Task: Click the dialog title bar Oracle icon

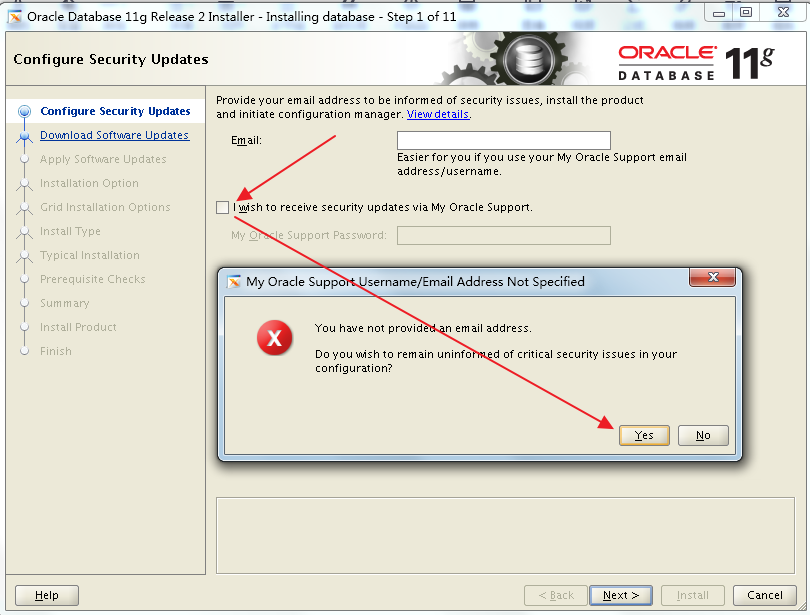Action: 235,282
